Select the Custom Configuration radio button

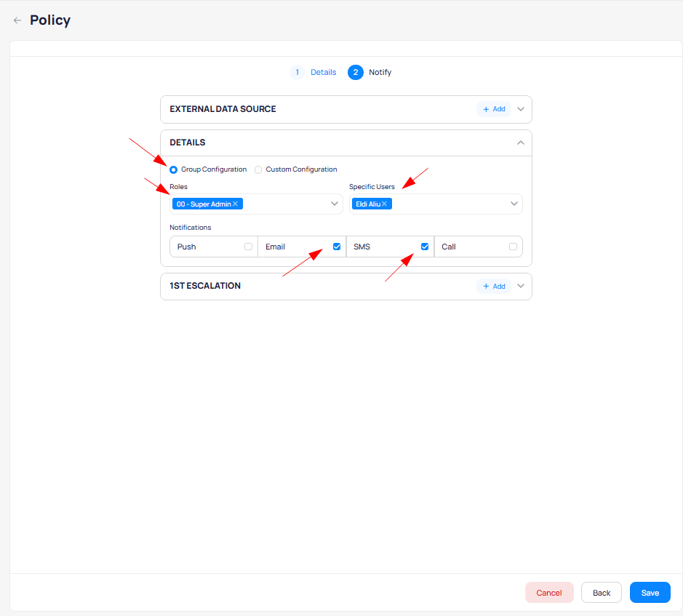tap(258, 169)
